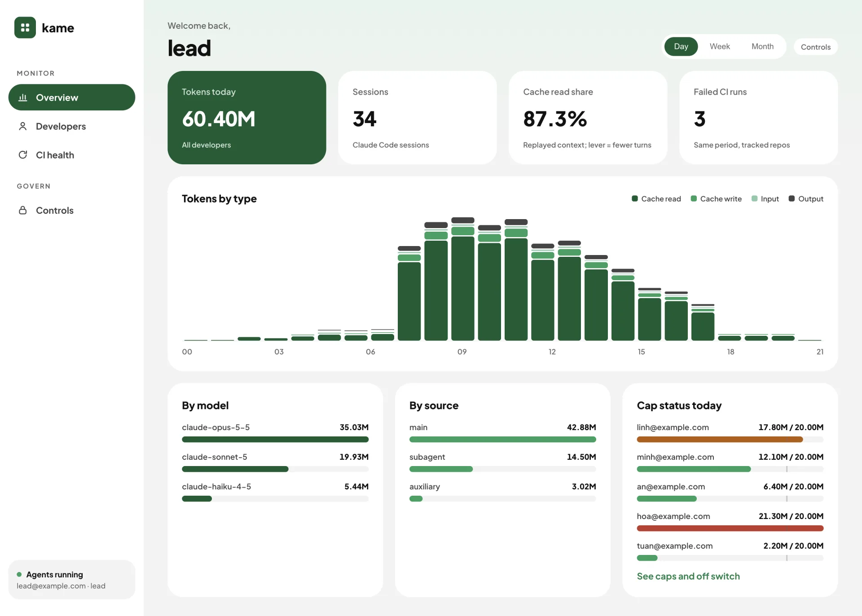Click the 42.88M value for main

click(x=581, y=427)
